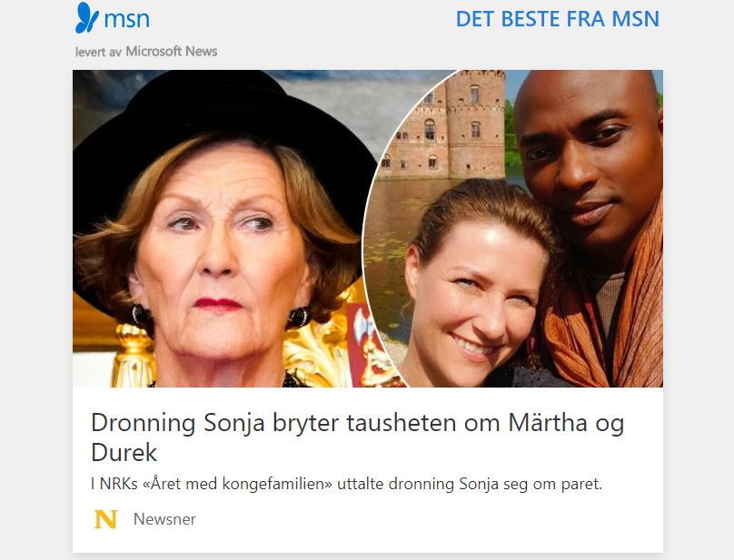Open the Dronning Sonja bryter tausheten headline
Screen dimensions: 734x560
(358, 437)
